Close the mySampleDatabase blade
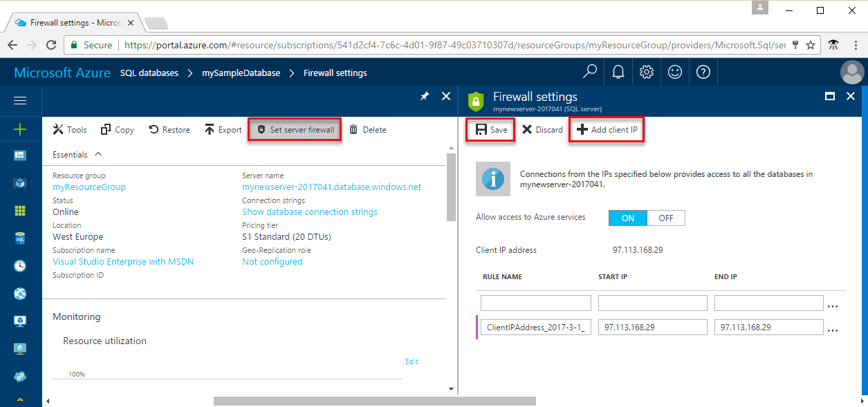The width and height of the screenshot is (868, 407). point(446,97)
